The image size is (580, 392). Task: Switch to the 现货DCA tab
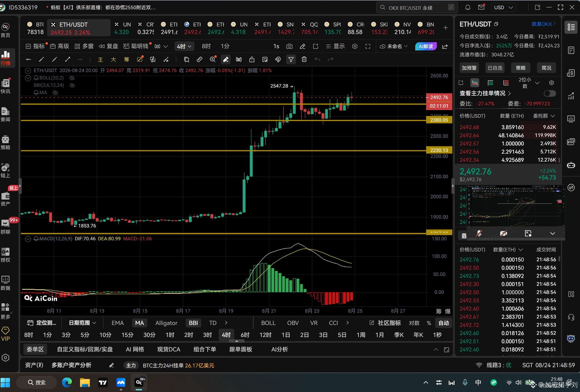click(x=169, y=349)
